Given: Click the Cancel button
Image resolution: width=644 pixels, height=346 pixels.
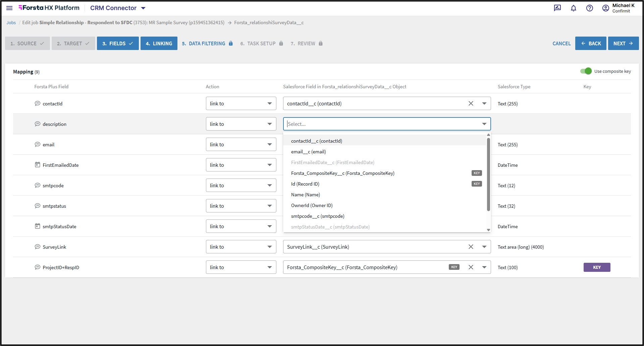Looking at the screenshot, I should coord(561,43).
